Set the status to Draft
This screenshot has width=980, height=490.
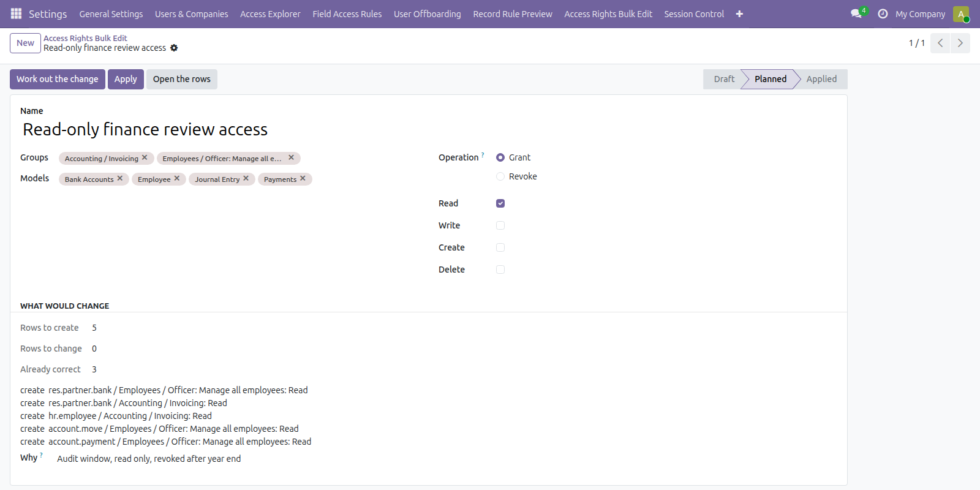[724, 79]
